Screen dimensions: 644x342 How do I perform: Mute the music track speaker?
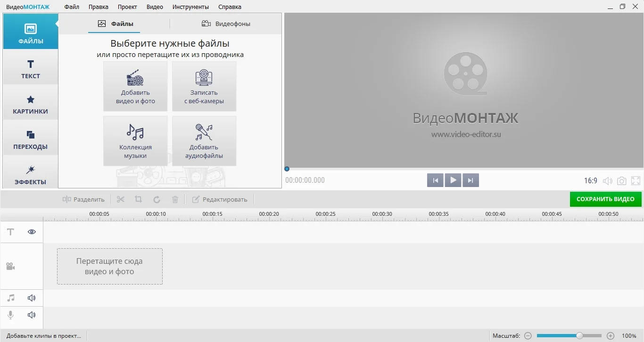[x=32, y=298]
